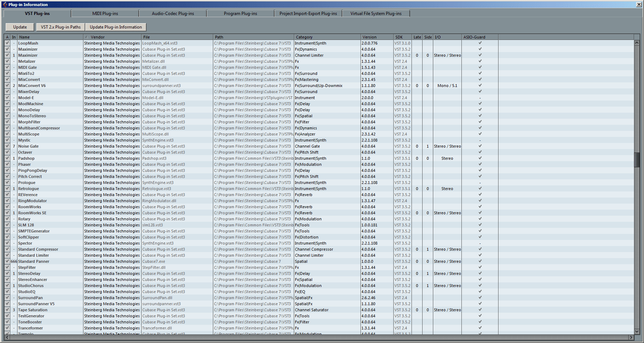Select the Pitch Correct plug-in name
Image resolution: width=644 pixels, height=343 pixels.
click(x=30, y=176)
